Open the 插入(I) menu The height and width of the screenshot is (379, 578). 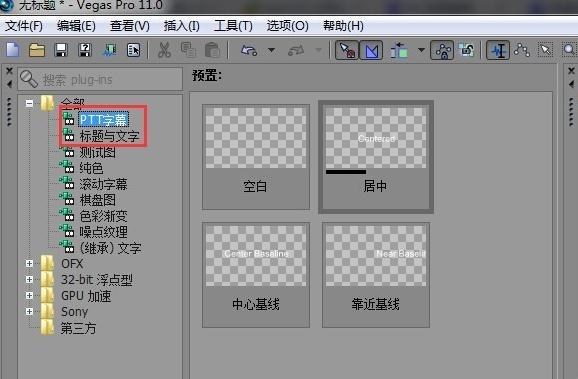(181, 26)
